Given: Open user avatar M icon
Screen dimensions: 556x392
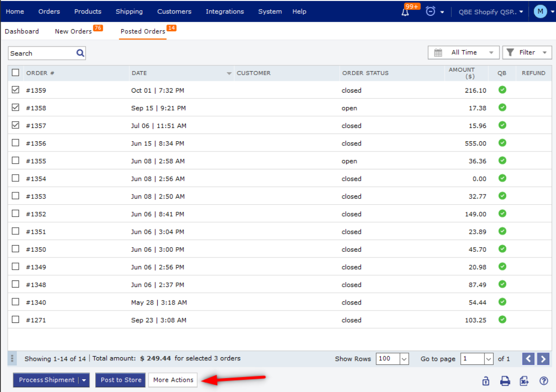Looking at the screenshot, I should (540, 11).
